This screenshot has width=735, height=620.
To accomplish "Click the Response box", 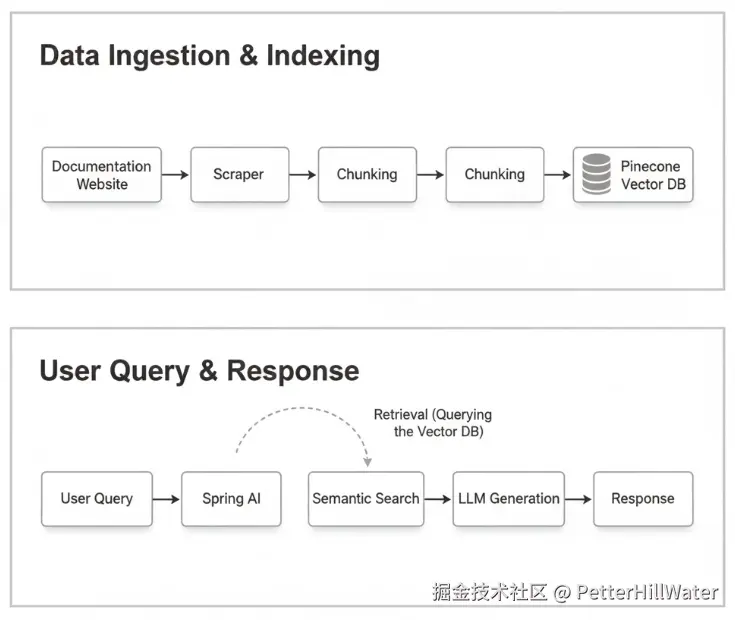I will click(643, 499).
